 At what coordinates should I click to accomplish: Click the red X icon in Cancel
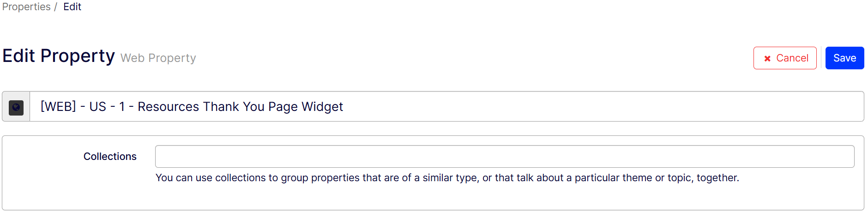point(767,59)
